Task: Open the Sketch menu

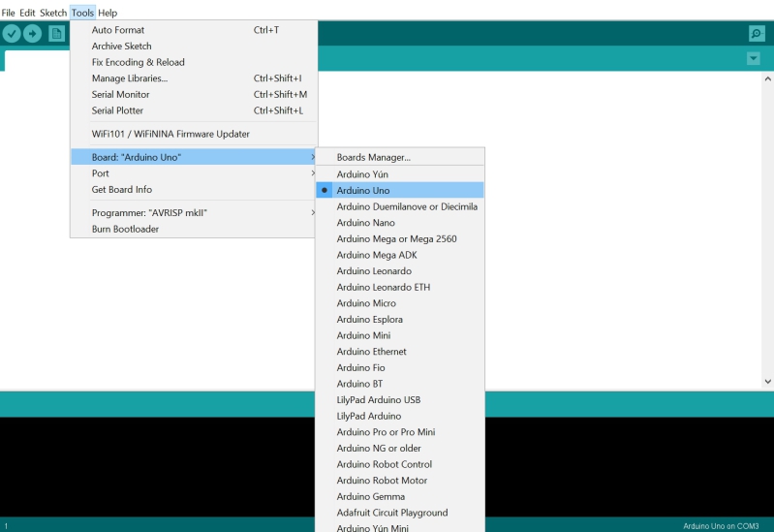Action: click(x=53, y=13)
